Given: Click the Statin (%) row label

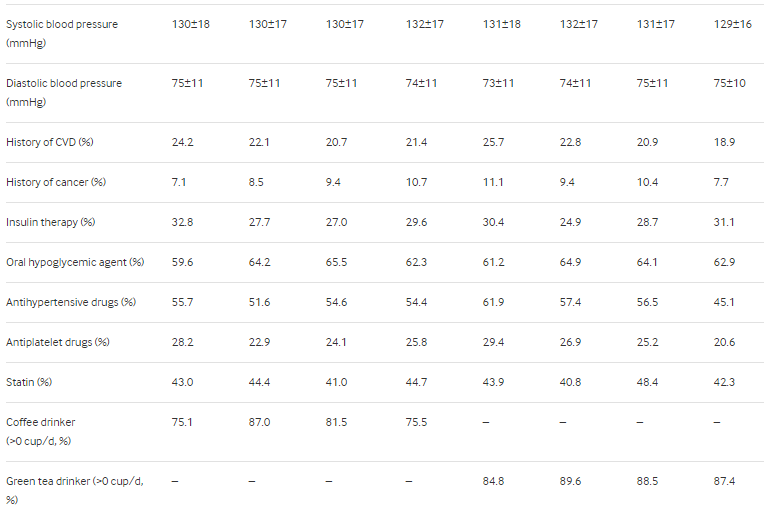Looking at the screenshot, I should pyautogui.click(x=29, y=382).
